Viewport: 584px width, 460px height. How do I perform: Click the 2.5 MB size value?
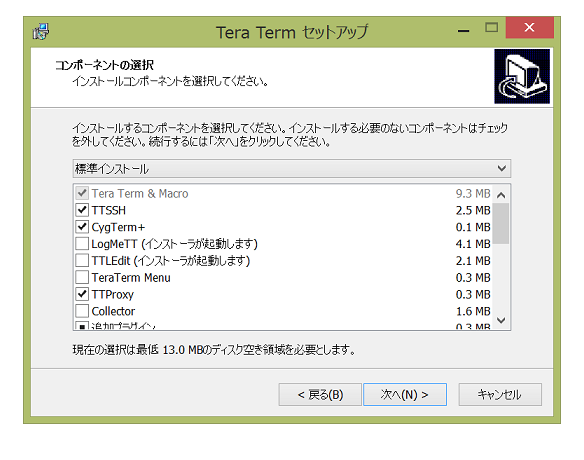pos(473,210)
